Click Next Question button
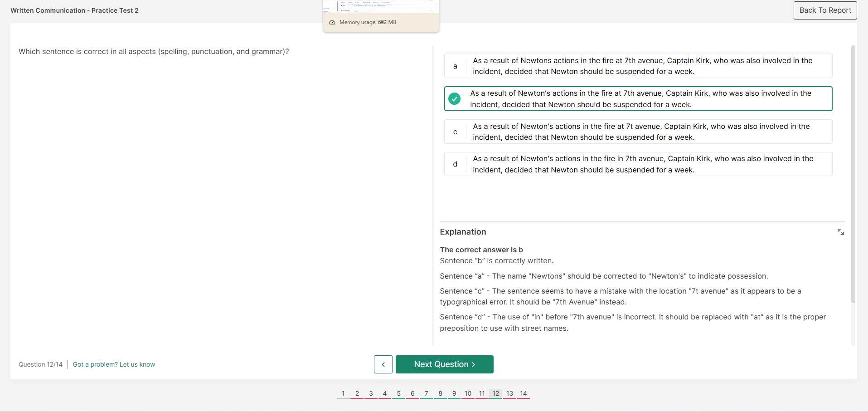 (x=444, y=364)
